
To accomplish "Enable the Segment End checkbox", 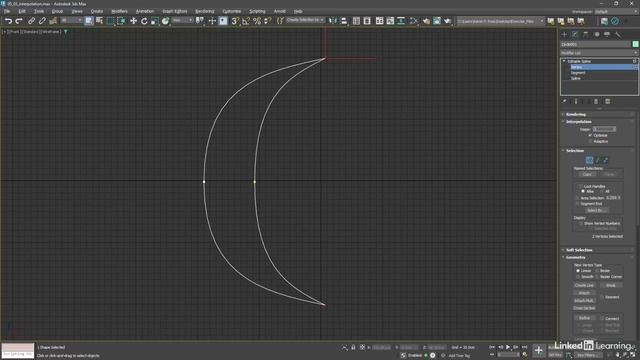I will coord(577,204).
